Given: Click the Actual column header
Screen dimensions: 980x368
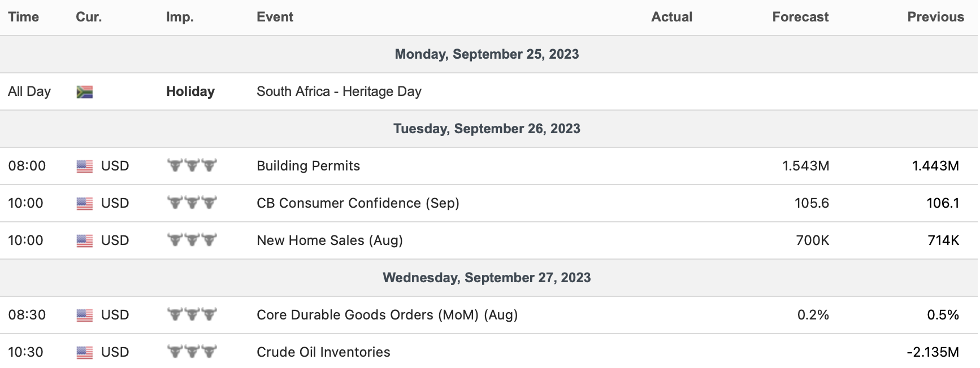Looking at the screenshot, I should coord(671,17).
